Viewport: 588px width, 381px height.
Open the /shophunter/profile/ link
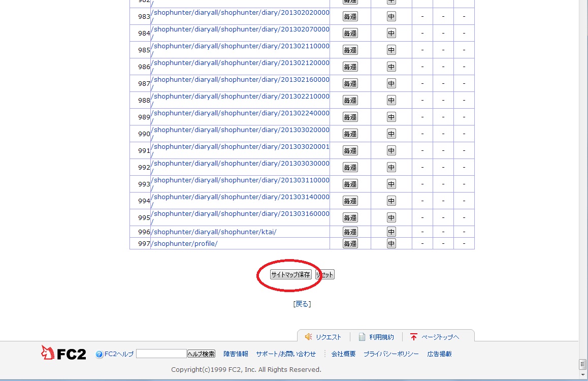(185, 243)
